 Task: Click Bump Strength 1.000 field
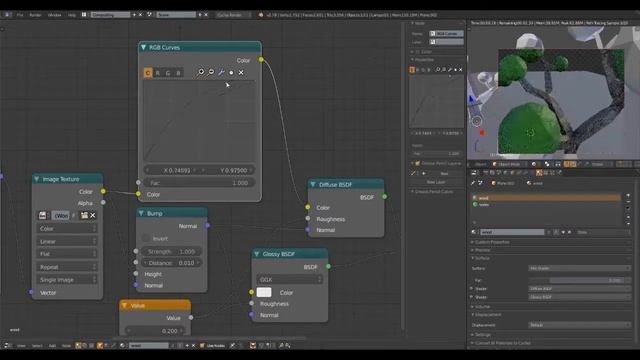[x=171, y=251]
